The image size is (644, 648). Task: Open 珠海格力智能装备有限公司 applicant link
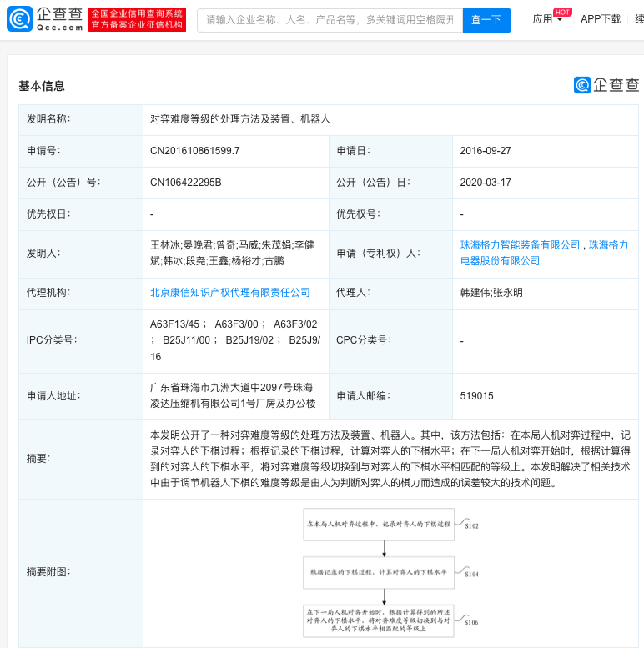[x=520, y=245]
